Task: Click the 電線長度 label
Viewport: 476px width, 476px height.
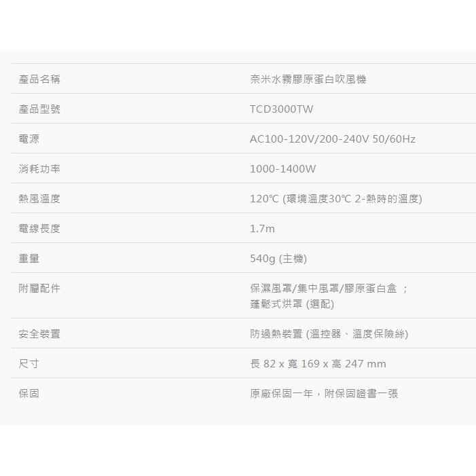Action: pyautogui.click(x=39, y=229)
